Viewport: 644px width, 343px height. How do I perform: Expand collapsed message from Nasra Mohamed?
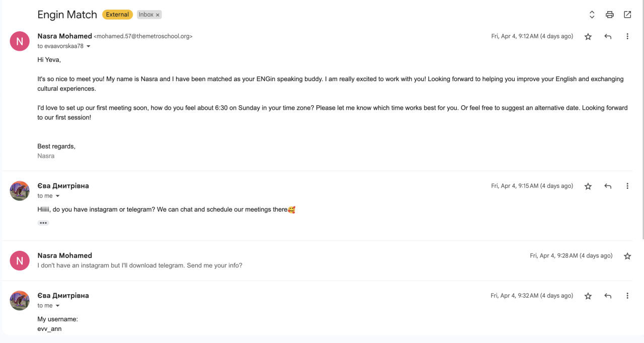pyautogui.click(x=322, y=260)
